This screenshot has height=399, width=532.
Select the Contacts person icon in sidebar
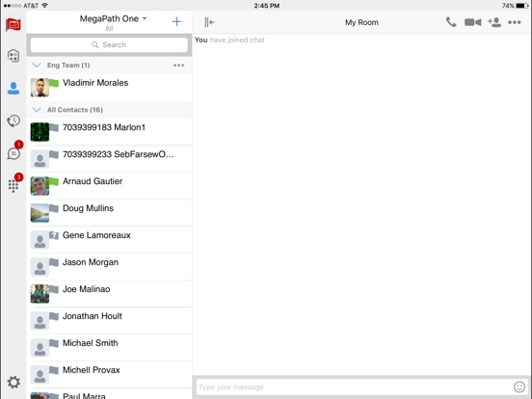[x=13, y=89]
